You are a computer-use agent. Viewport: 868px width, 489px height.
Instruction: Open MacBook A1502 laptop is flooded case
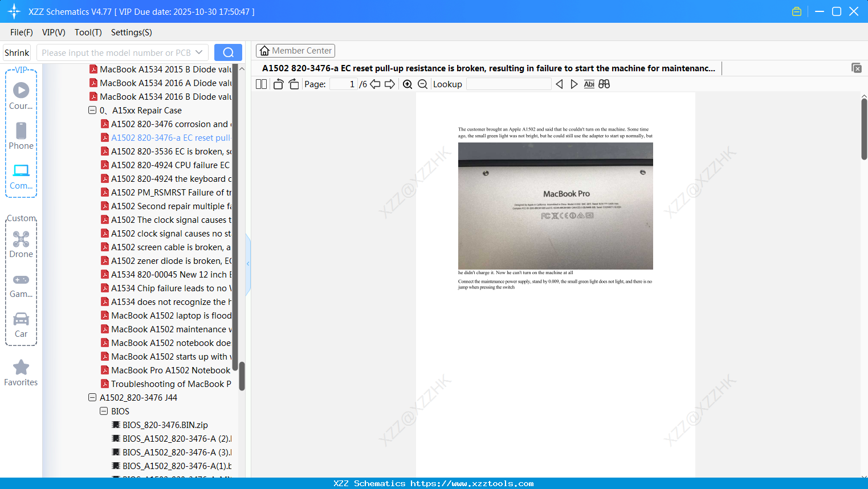pos(166,316)
